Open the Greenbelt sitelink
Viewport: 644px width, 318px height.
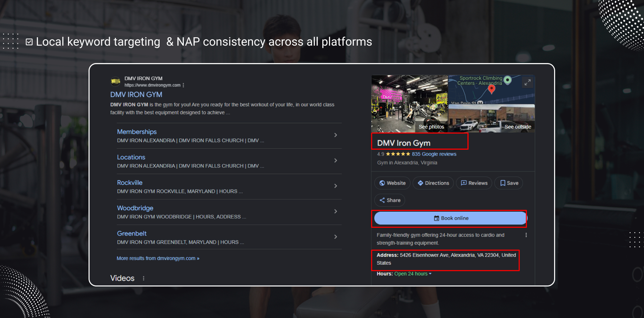pos(132,233)
